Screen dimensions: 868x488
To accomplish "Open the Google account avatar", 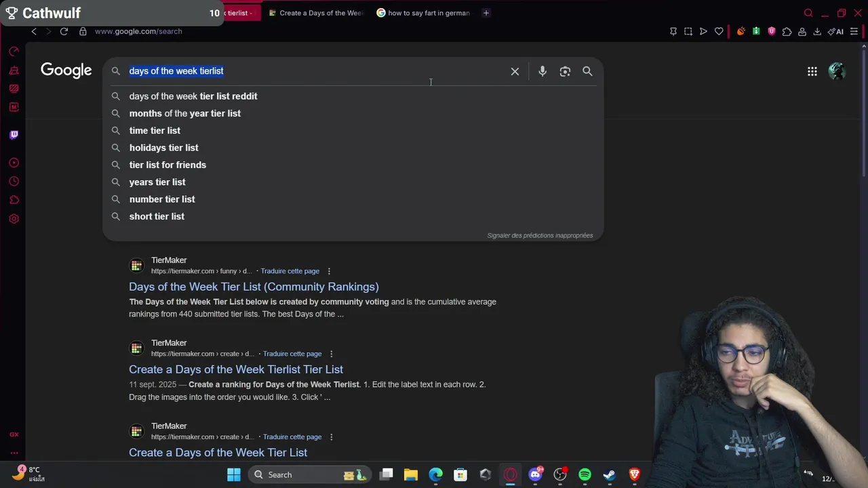I will point(837,71).
